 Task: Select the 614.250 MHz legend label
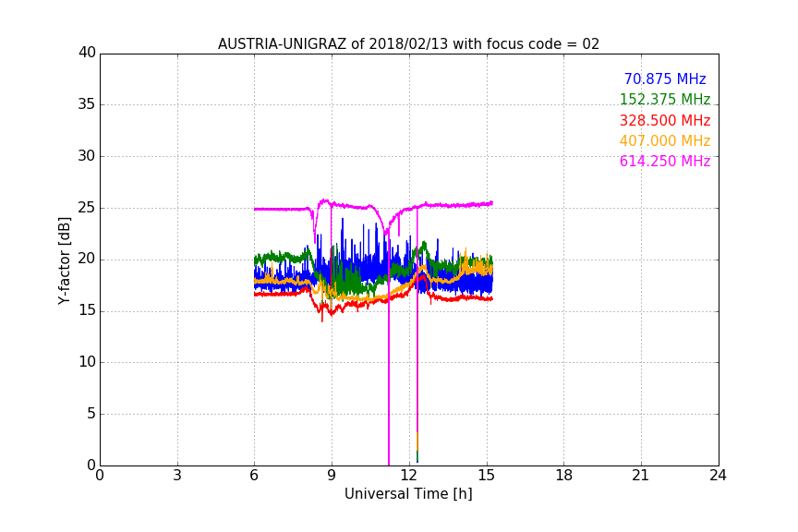click(665, 162)
